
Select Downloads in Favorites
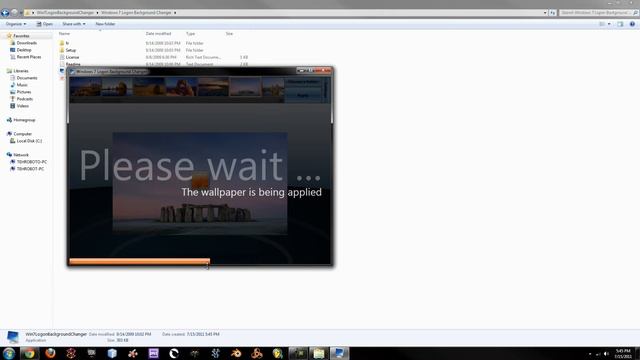tap(26, 43)
